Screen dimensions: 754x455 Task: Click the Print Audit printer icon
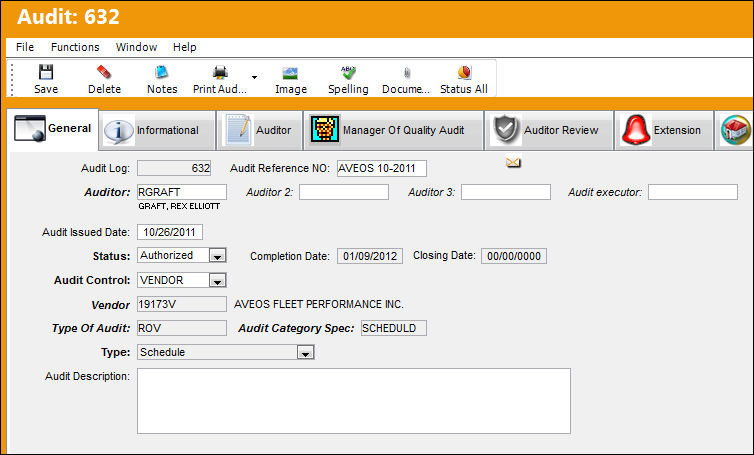220,72
